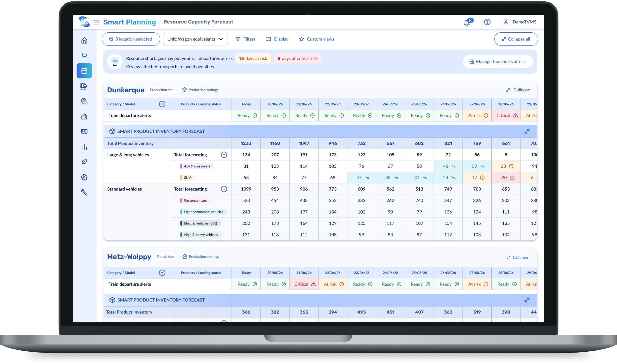Image resolution: width=617 pixels, height=364 pixels.
Task: Collapse Dunkerque Smart Product Inventory Forecast section
Action: click(x=527, y=131)
